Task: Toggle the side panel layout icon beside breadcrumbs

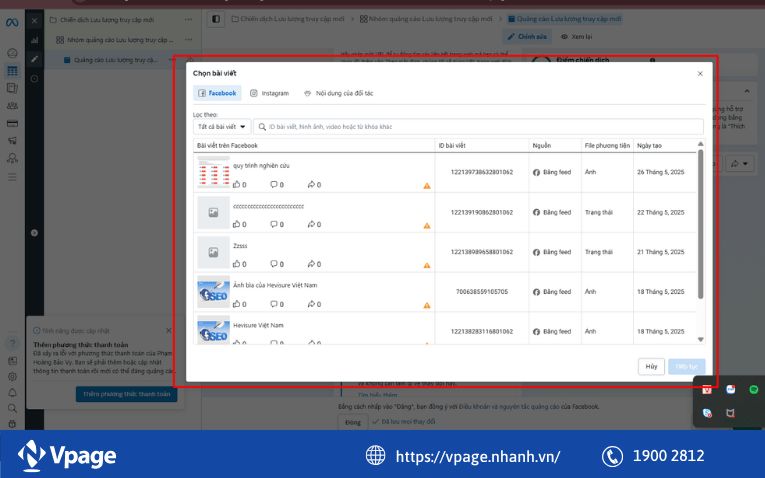Action: (216, 19)
